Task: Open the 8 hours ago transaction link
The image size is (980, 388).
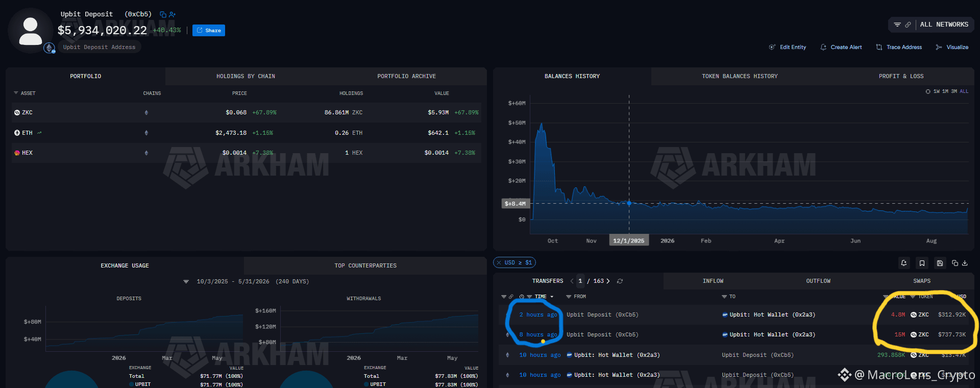Action: tap(538, 334)
